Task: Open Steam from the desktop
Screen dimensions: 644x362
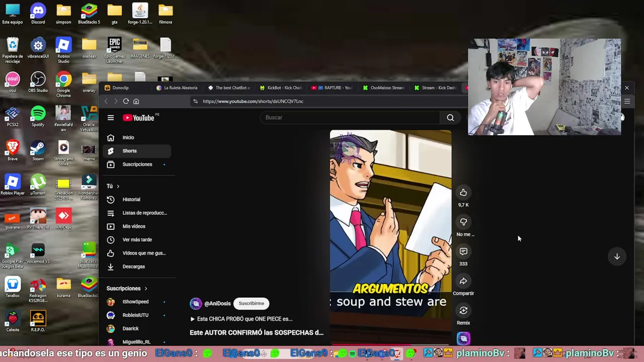Action: tap(38, 150)
